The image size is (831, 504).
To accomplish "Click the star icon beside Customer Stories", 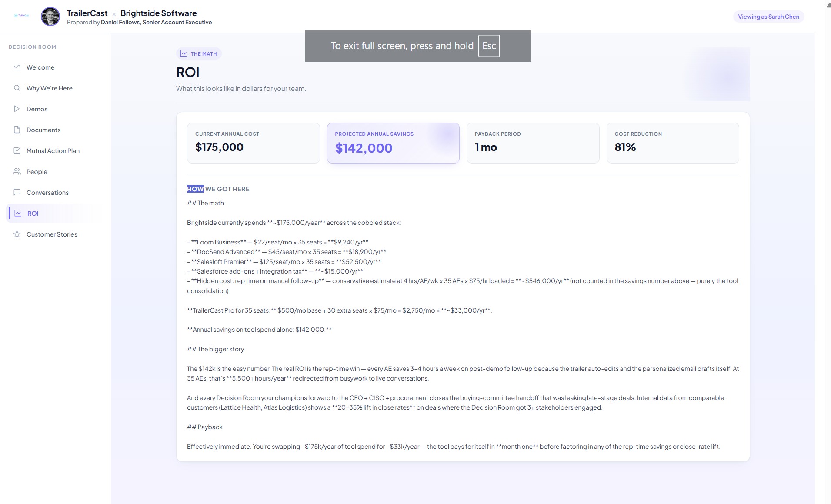I will tap(17, 234).
